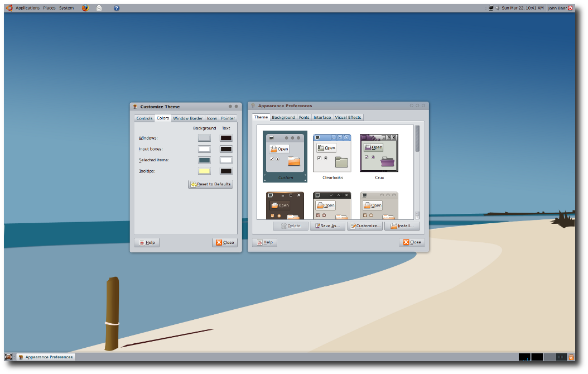Viewport: 588px width, 374px height.
Task: Click the Customize... button
Action: (365, 226)
